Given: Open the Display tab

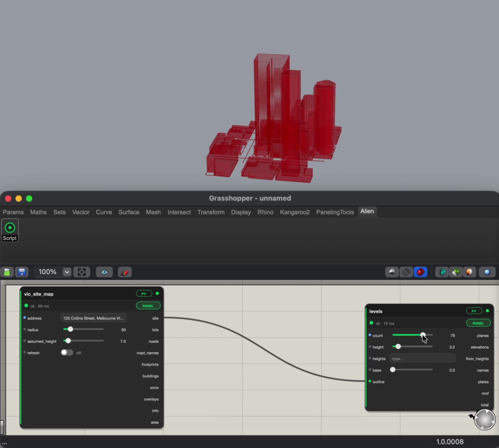Looking at the screenshot, I should pos(241,212).
